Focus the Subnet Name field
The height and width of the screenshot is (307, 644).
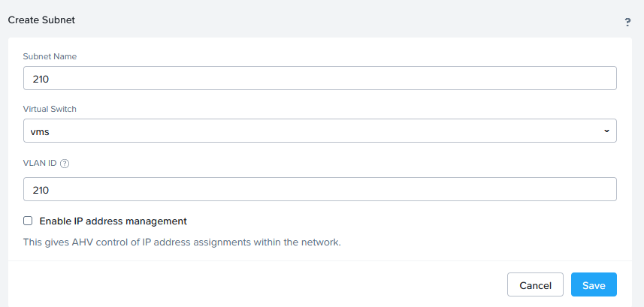click(319, 78)
